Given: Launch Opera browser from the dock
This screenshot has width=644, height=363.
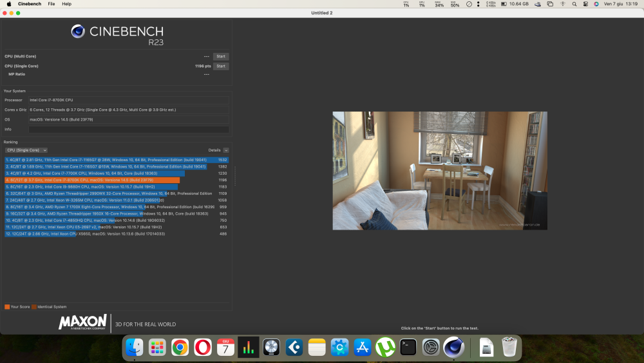Looking at the screenshot, I should [202, 348].
